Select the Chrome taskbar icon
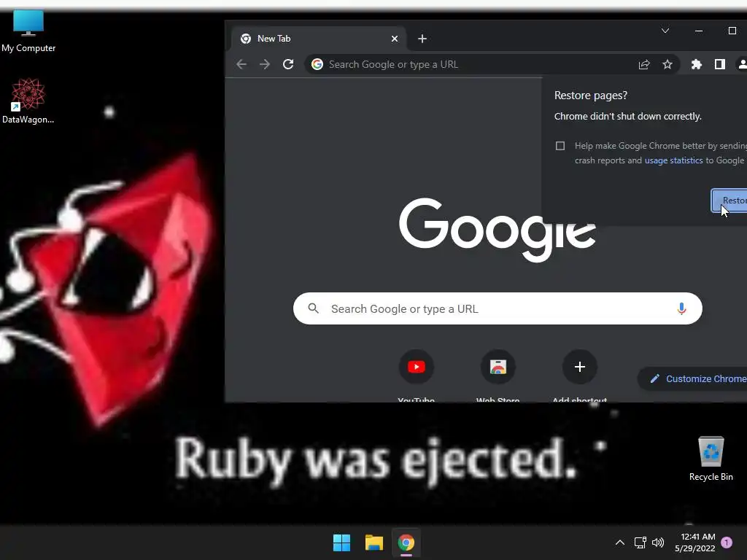 click(406, 542)
